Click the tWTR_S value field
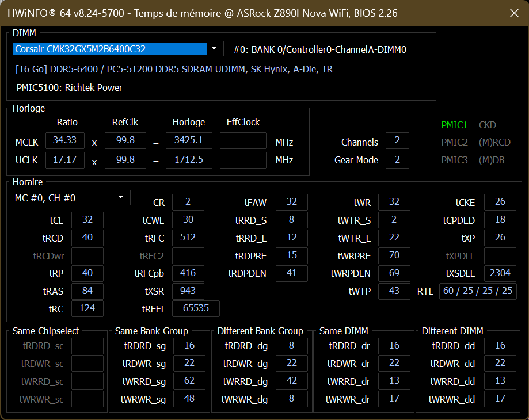The width and height of the screenshot is (529, 420). [x=394, y=220]
